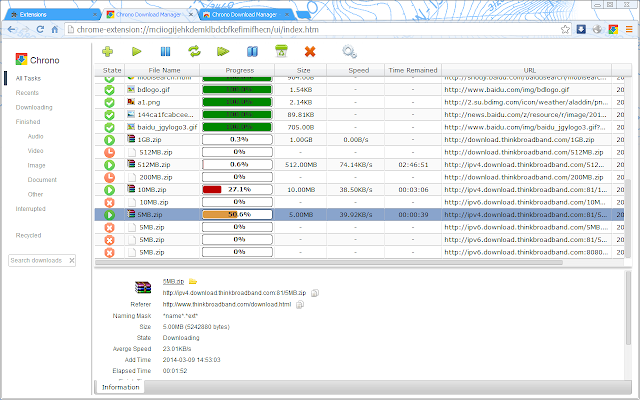Filter finished tasks by Document
The image size is (640, 400).
(42, 180)
